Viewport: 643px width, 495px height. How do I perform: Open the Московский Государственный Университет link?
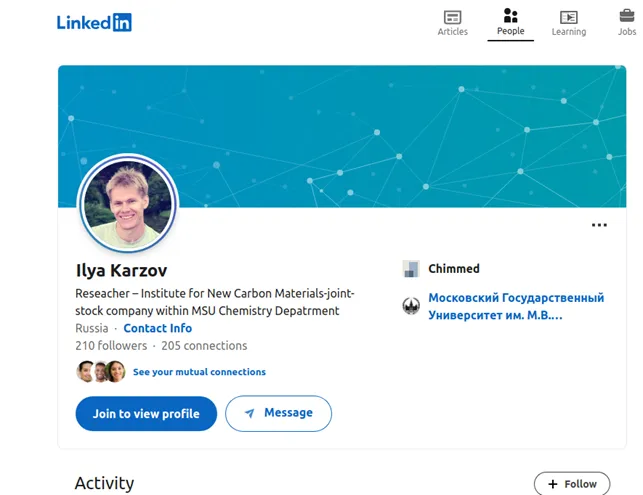click(515, 306)
